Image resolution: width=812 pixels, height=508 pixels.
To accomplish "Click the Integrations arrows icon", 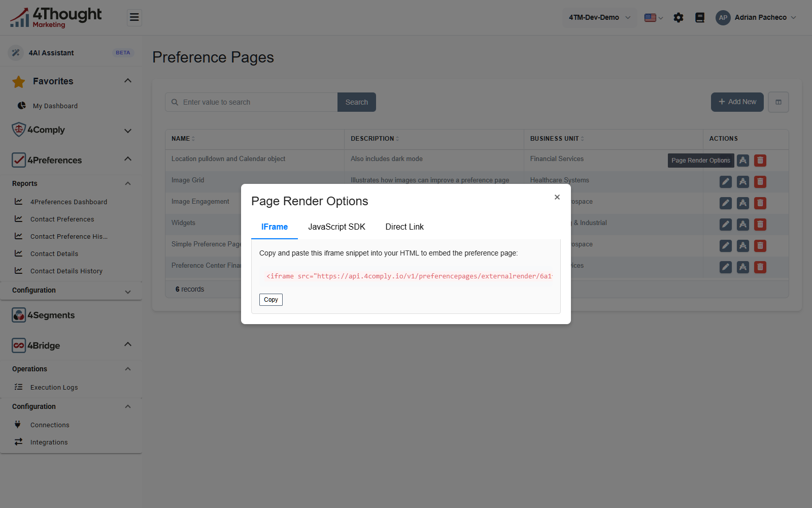I will [18, 441].
